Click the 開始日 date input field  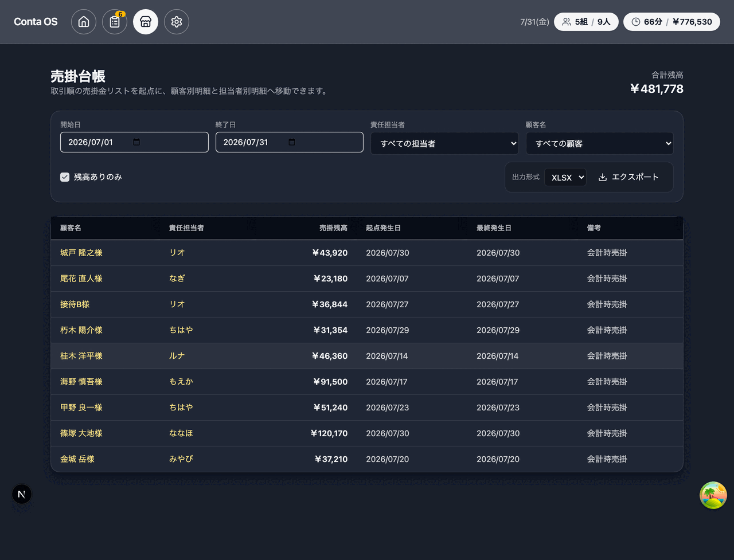click(x=134, y=142)
